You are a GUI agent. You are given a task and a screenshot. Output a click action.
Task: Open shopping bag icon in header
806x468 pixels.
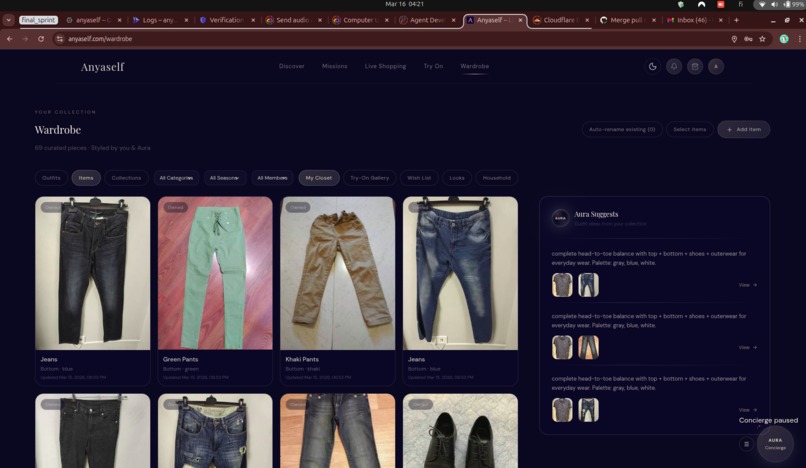coord(695,66)
